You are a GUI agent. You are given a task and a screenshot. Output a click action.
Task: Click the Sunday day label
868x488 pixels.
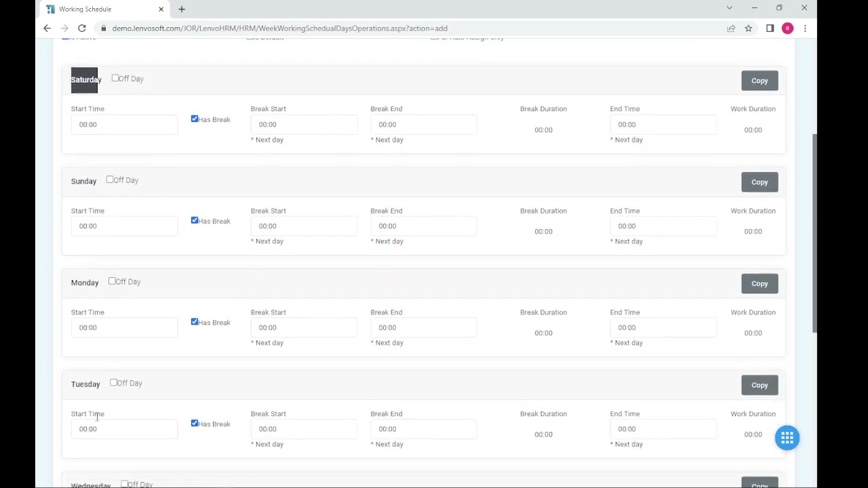point(84,181)
